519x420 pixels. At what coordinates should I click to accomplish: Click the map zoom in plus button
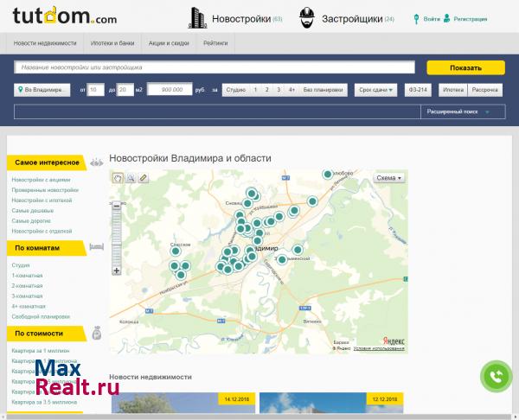coord(117,270)
